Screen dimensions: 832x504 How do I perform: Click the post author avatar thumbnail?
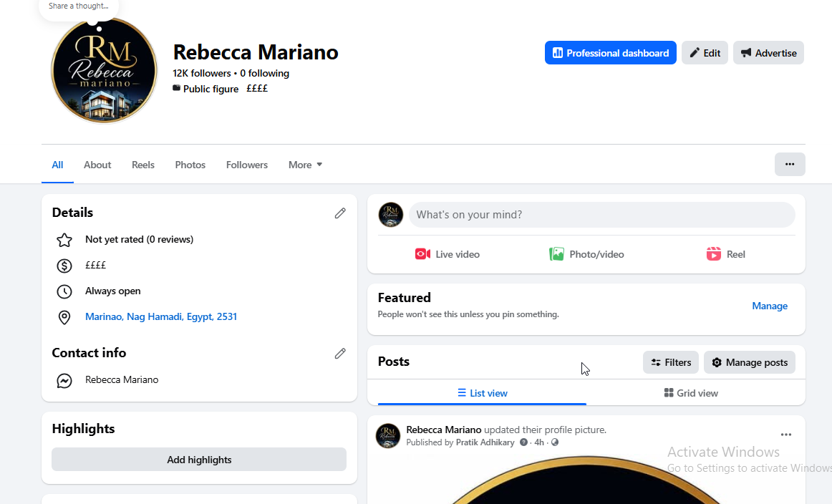[388, 436]
